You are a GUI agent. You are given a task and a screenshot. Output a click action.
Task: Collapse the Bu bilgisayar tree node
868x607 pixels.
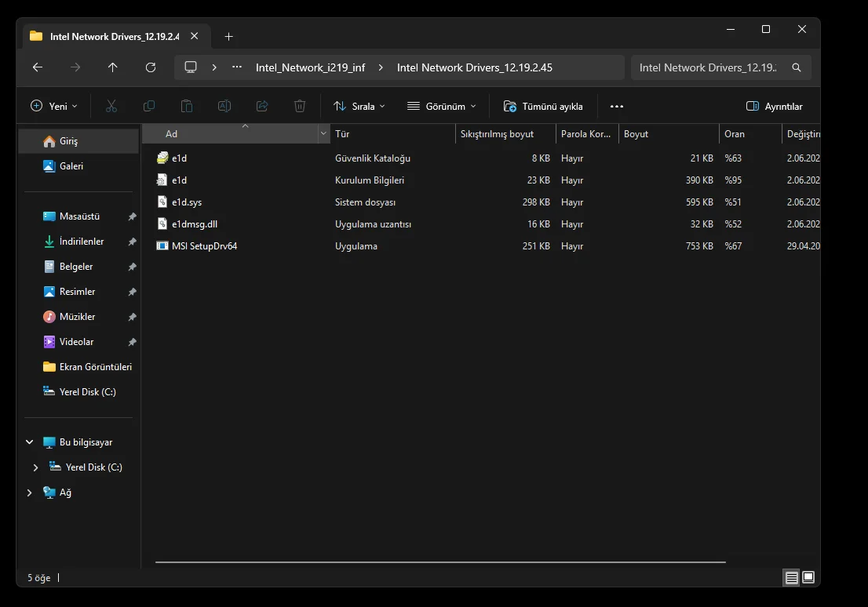[30, 442]
